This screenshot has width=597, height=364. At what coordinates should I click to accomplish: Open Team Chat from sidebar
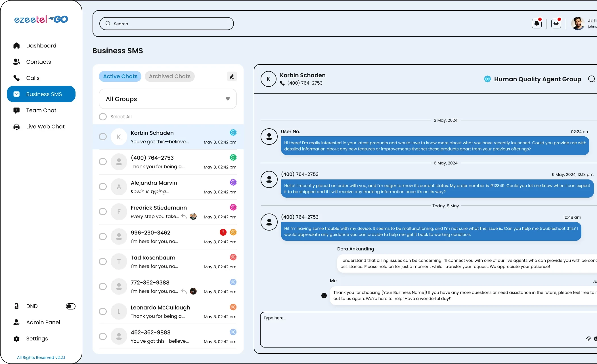(41, 110)
